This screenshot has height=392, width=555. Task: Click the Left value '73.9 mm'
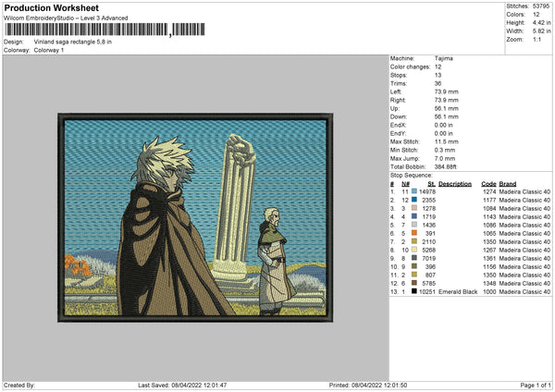pyautogui.click(x=447, y=92)
